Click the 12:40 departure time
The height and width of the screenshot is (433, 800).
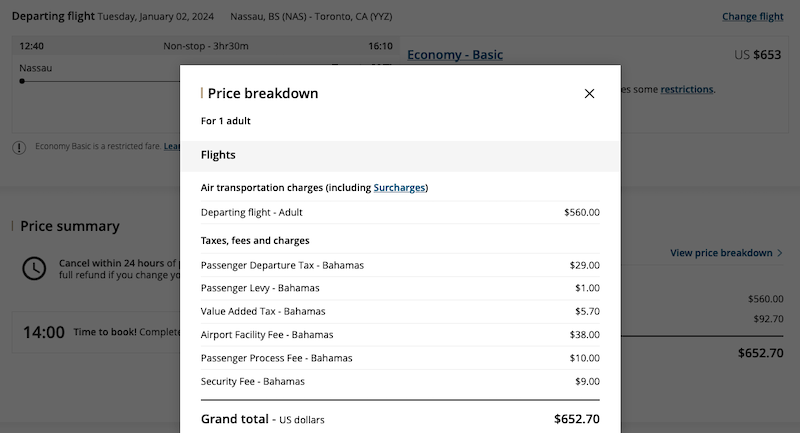(31, 46)
